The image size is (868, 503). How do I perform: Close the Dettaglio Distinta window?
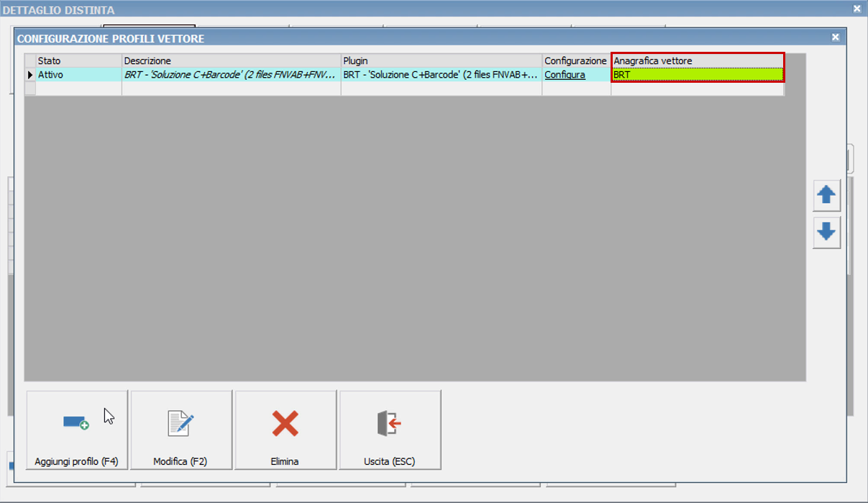tap(856, 9)
